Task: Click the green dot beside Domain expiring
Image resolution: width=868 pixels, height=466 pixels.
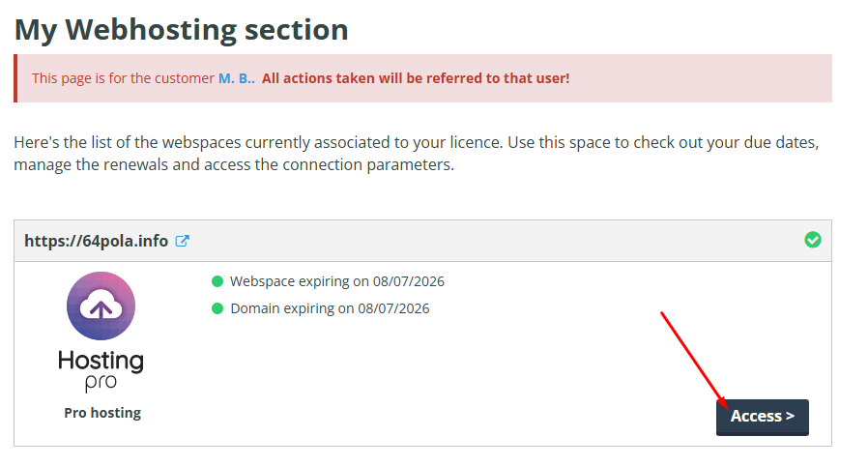Action: click(x=217, y=308)
